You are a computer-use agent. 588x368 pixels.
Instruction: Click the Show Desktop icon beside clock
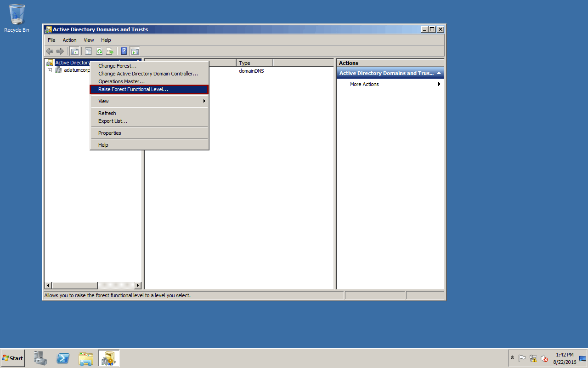coord(582,358)
